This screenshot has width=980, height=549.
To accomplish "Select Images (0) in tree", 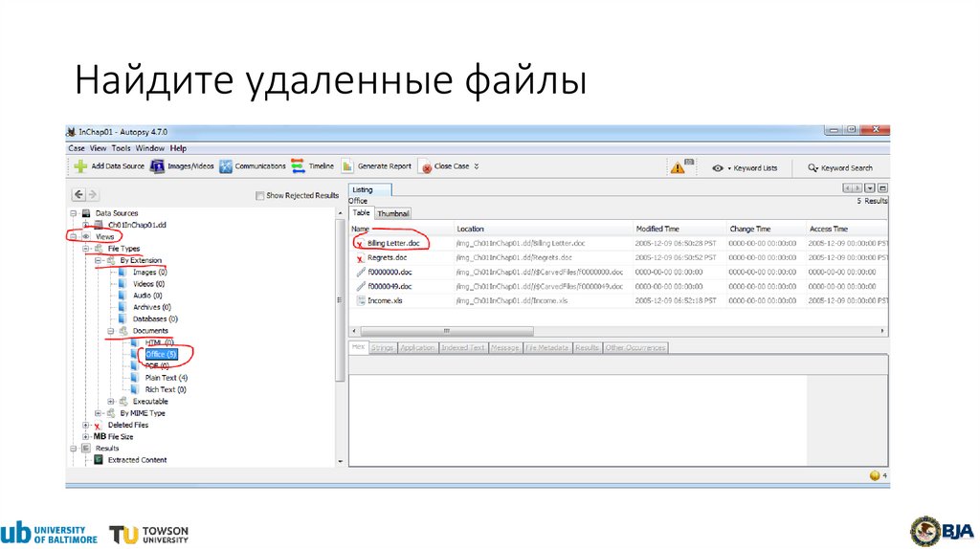I will [x=149, y=273].
